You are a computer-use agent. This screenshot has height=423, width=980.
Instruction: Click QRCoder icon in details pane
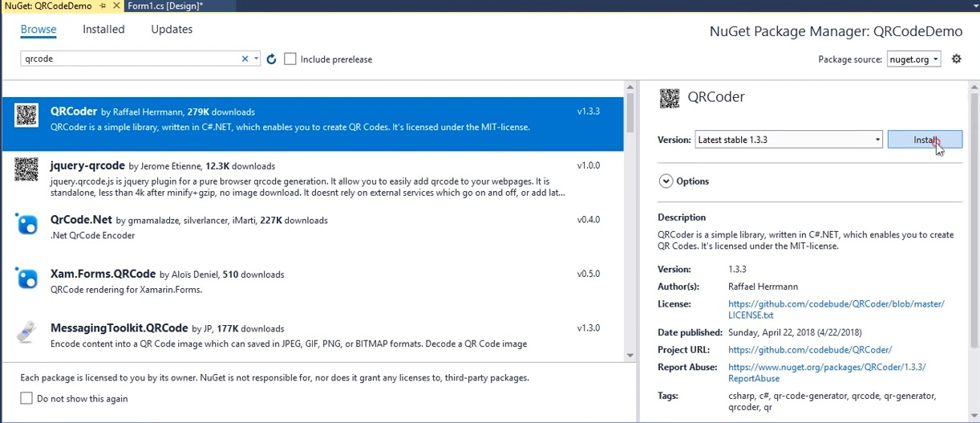tap(669, 97)
